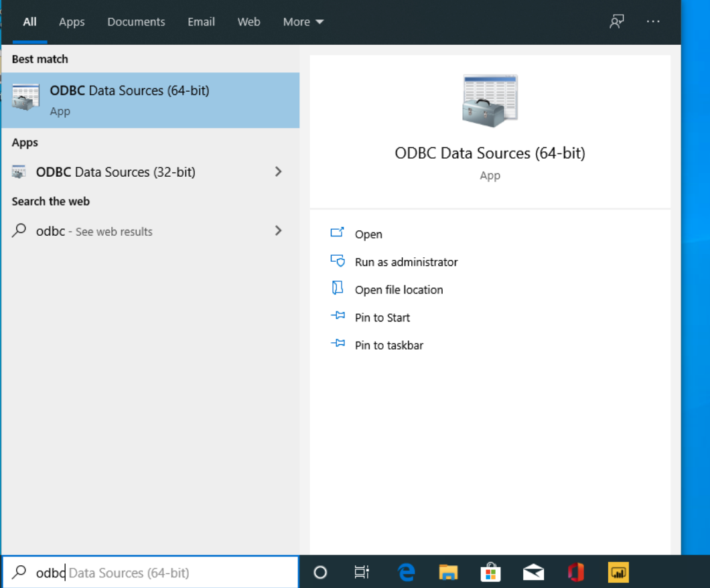Click the ODBC 64-bit toolbox icon in results
Image resolution: width=710 pixels, height=588 pixels.
[25, 97]
